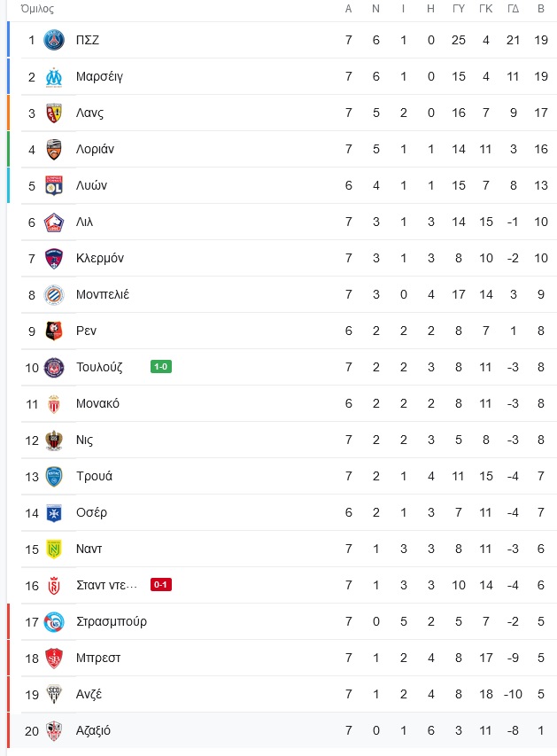
Task: Click the Β points column header
Action: point(541,9)
